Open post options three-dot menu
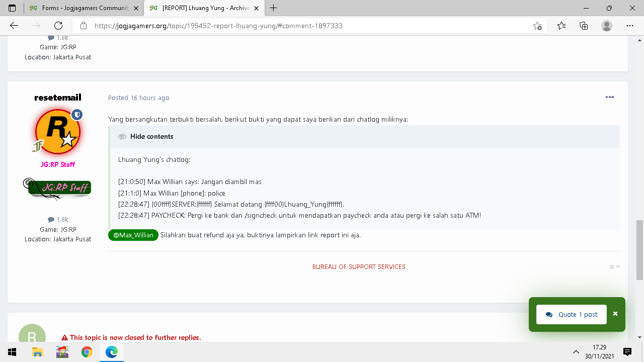This screenshot has width=644, height=362. pos(610,97)
